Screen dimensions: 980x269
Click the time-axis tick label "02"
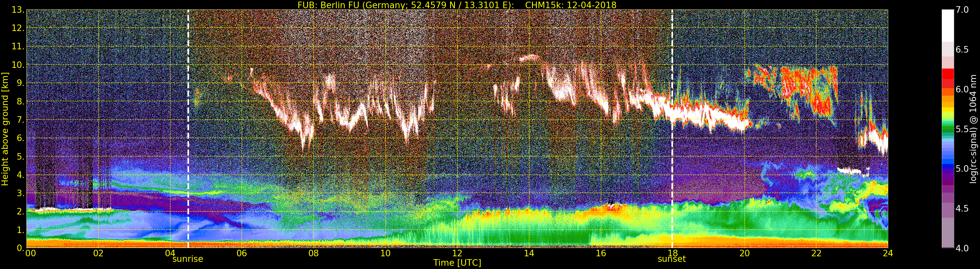(x=98, y=253)
